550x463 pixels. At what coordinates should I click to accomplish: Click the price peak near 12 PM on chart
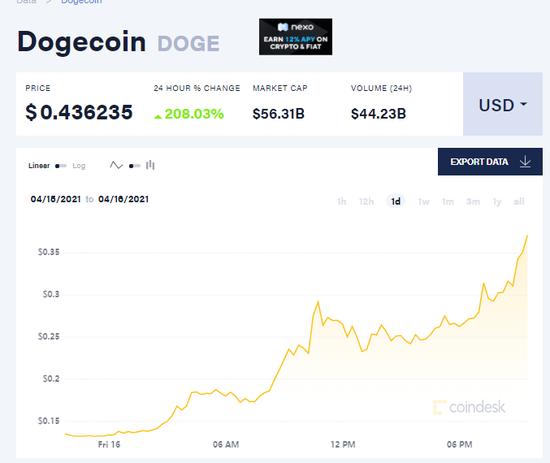318,302
